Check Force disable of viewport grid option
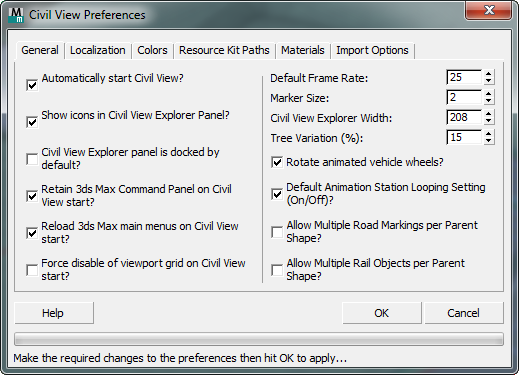The image size is (519, 375). 32,270
